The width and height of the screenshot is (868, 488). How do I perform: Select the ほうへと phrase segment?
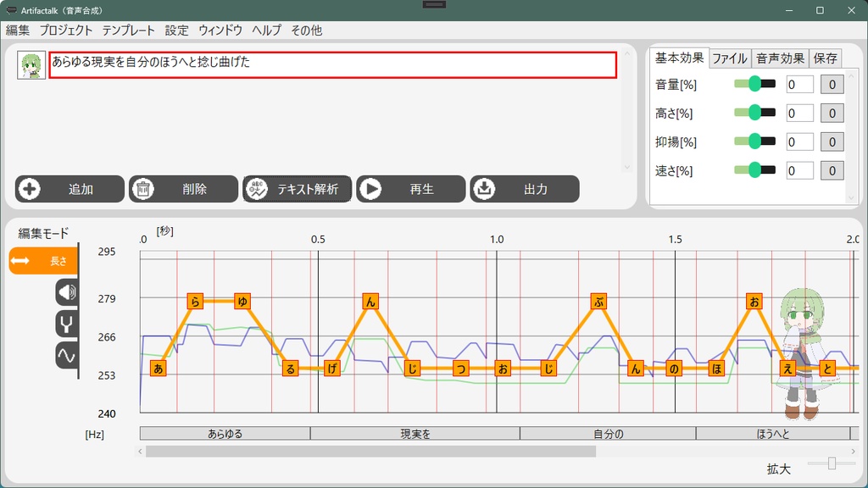pos(773,434)
